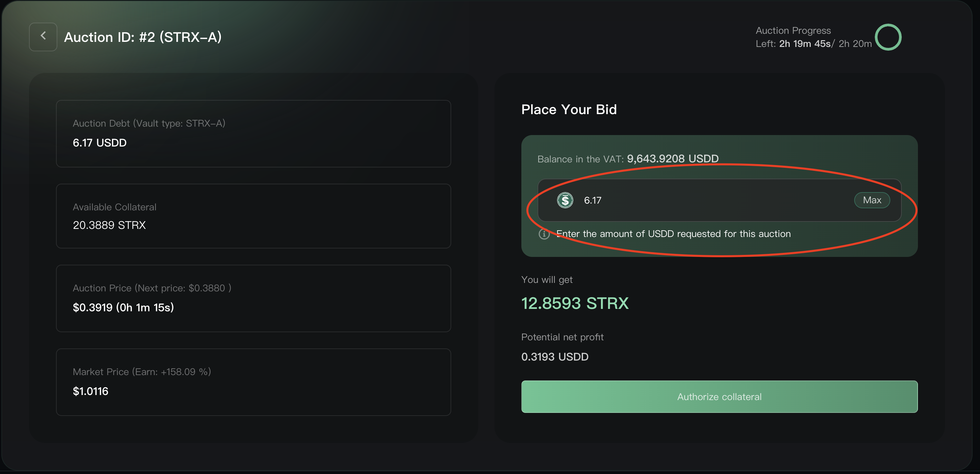Click the back arrow button
980x474 pixels.
pos(43,36)
